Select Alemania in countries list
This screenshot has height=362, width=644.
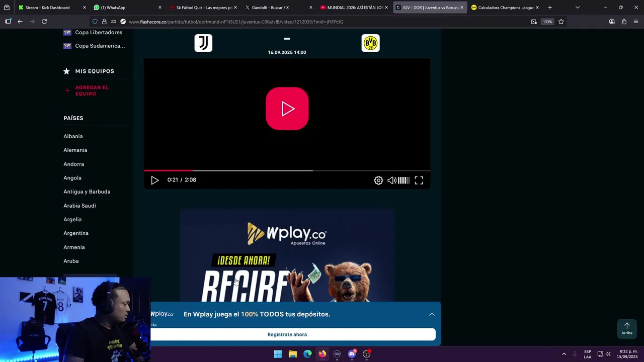point(75,150)
